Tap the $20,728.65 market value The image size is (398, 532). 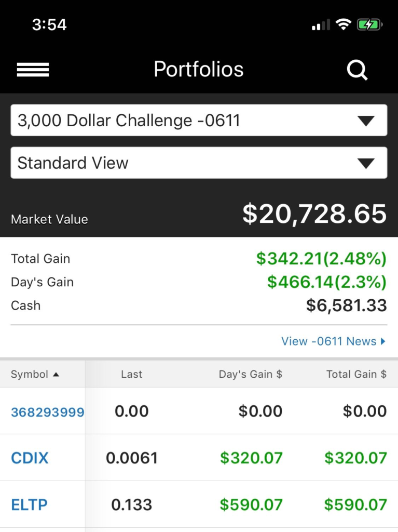pos(314,214)
